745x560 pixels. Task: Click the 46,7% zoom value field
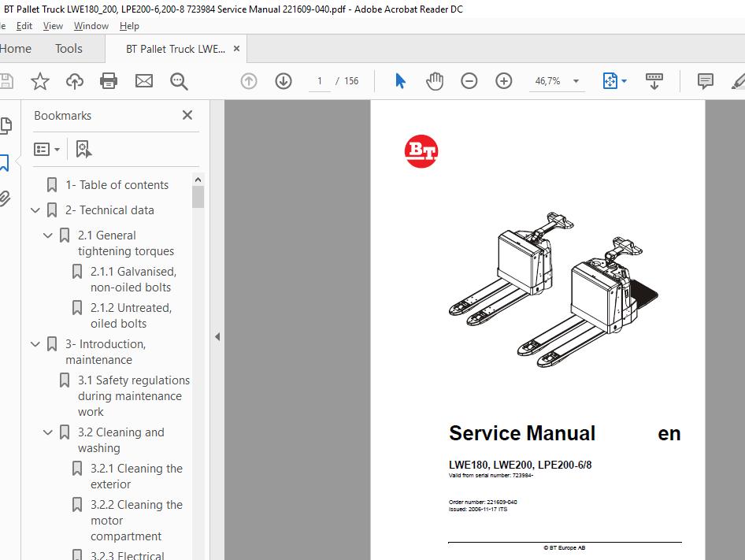tap(548, 81)
